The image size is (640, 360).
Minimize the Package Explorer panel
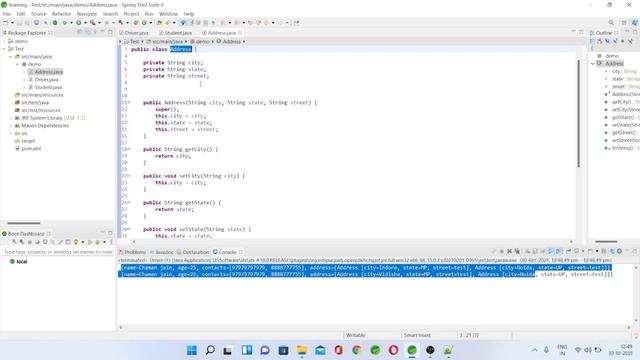102,32
